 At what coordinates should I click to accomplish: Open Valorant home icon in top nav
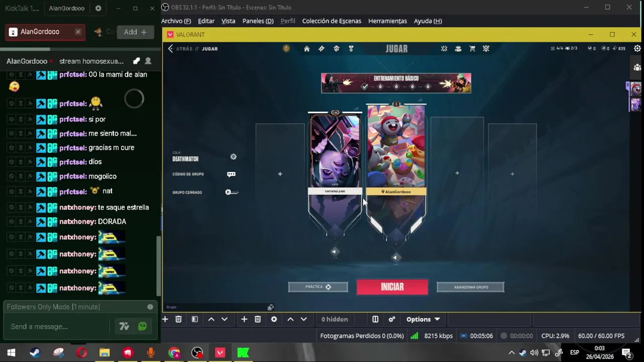click(x=306, y=49)
